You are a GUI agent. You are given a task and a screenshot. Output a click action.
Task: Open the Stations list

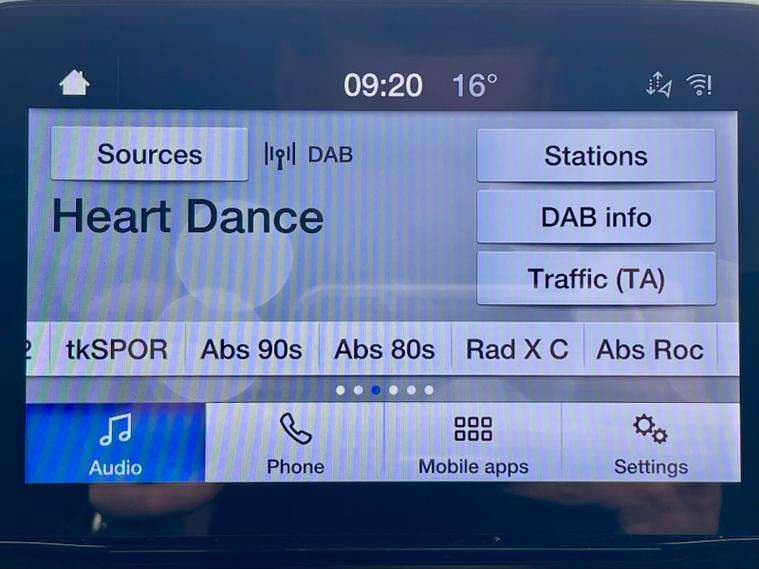point(596,155)
